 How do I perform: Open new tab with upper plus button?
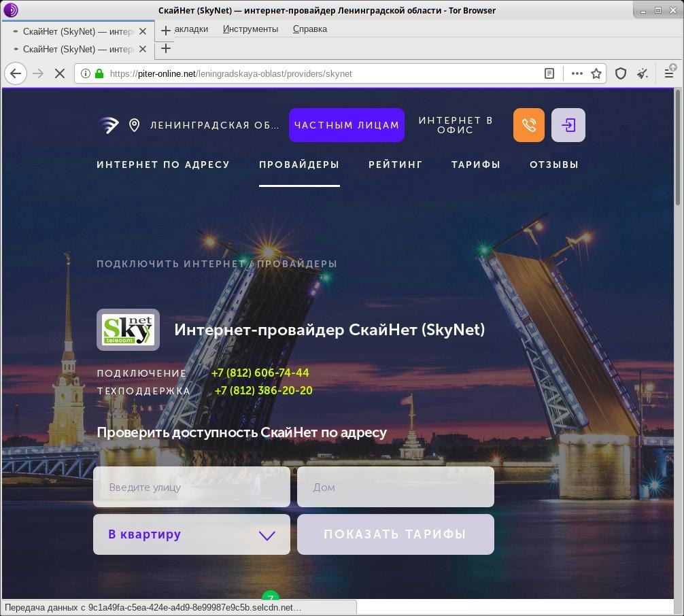(x=165, y=30)
